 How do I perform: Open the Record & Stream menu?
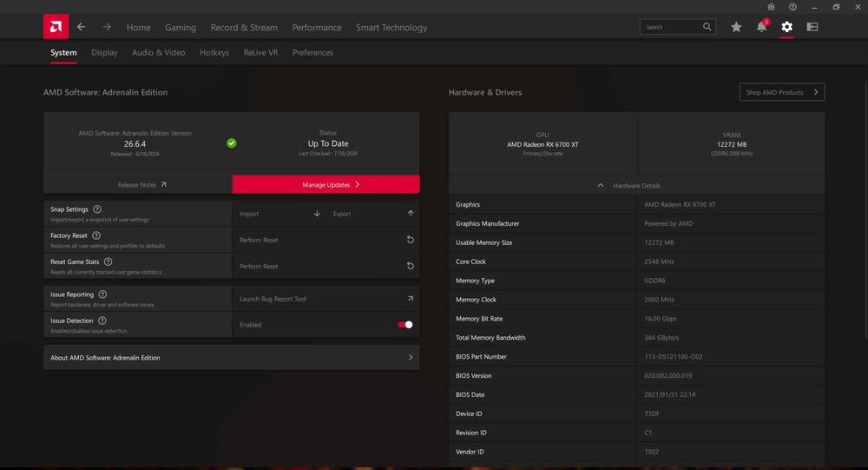(244, 27)
